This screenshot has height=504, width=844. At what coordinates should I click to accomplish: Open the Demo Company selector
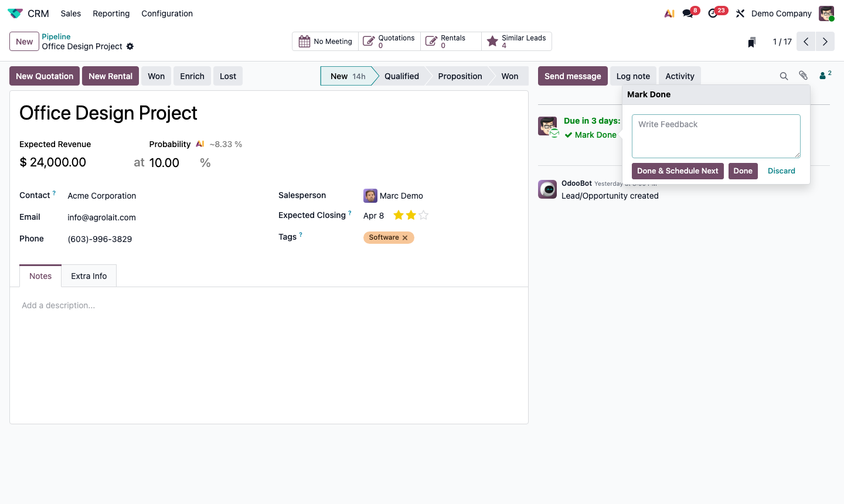coord(781,13)
